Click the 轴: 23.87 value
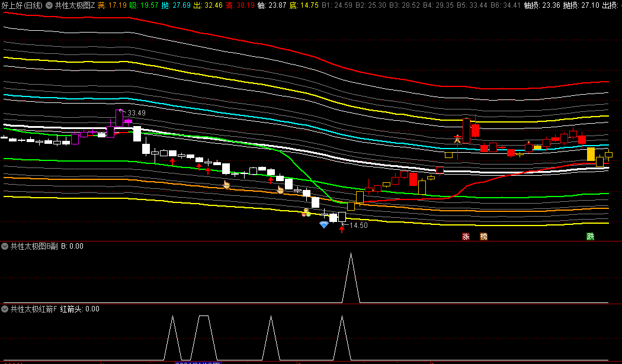Image resolution: width=622 pixels, height=364 pixels. tap(272, 5)
